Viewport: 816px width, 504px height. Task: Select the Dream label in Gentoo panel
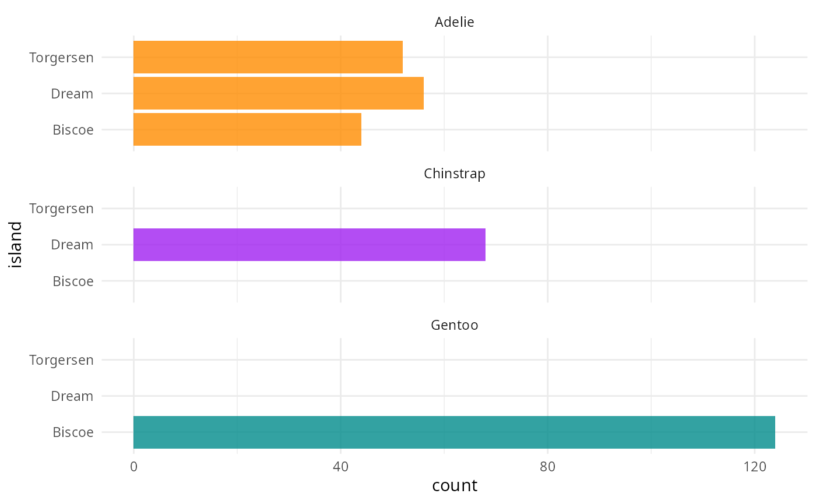(72, 396)
